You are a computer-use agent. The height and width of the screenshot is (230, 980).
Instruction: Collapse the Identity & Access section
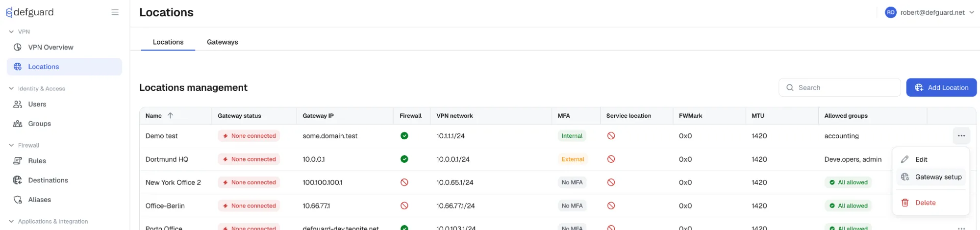coord(11,88)
